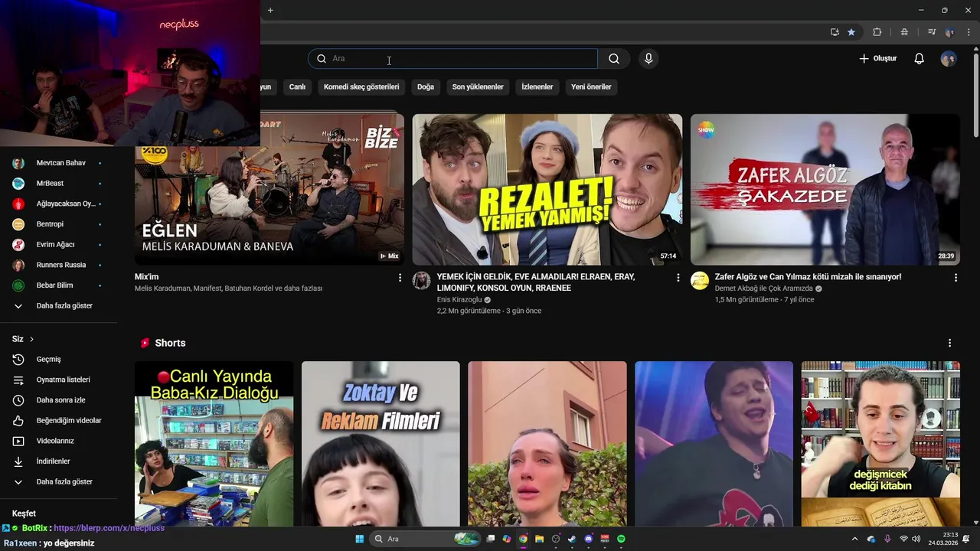
Task: Select the Yeni öneriler filter chip
Action: [591, 87]
